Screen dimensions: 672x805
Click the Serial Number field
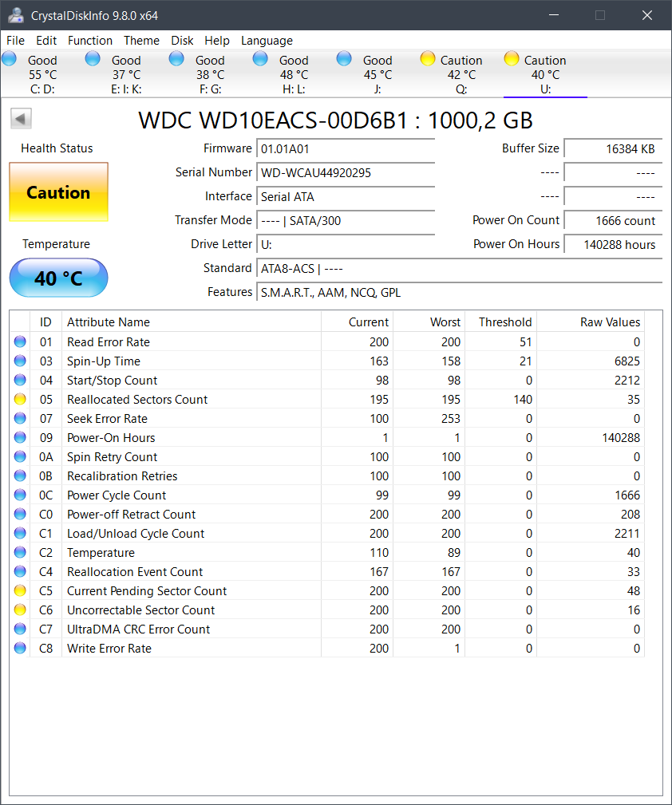[x=346, y=173]
